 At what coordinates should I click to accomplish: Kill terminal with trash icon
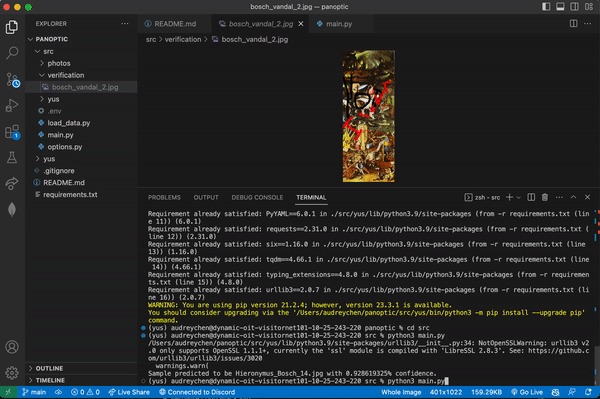click(x=545, y=197)
